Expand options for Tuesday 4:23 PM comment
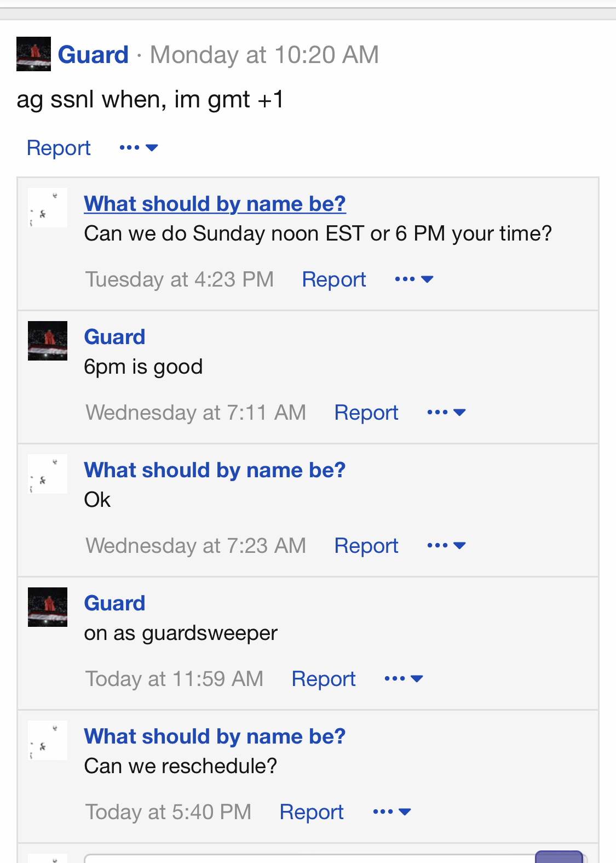The width and height of the screenshot is (616, 863). pyautogui.click(x=414, y=279)
